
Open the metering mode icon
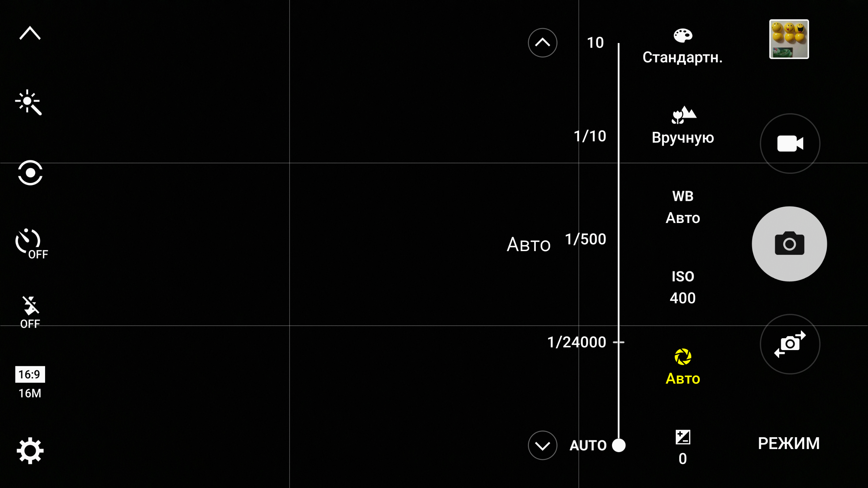[x=30, y=173]
